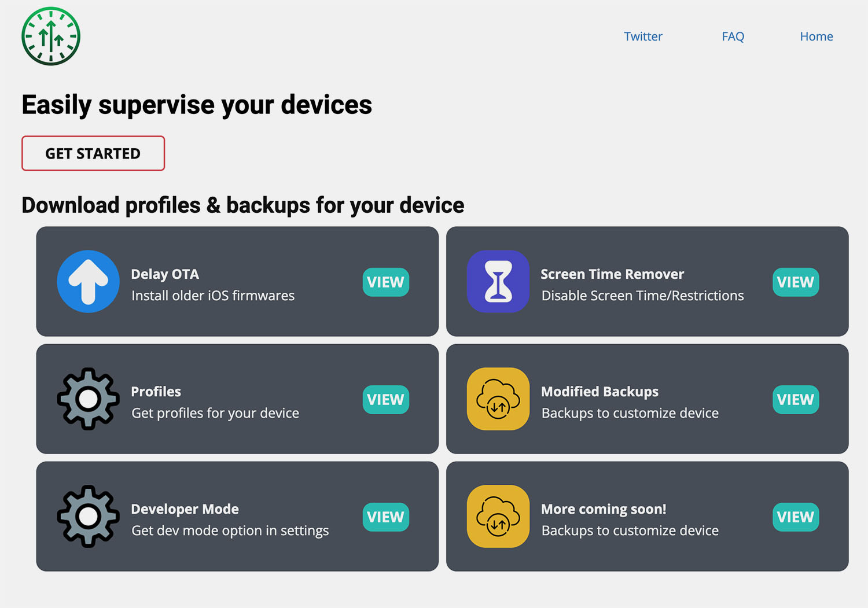This screenshot has height=608, width=868.
Task: Click the 'Developer Mode' title
Action: click(185, 509)
